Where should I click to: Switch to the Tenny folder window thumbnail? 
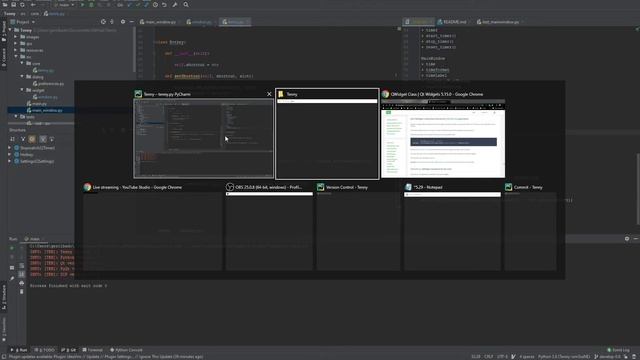[327, 138]
